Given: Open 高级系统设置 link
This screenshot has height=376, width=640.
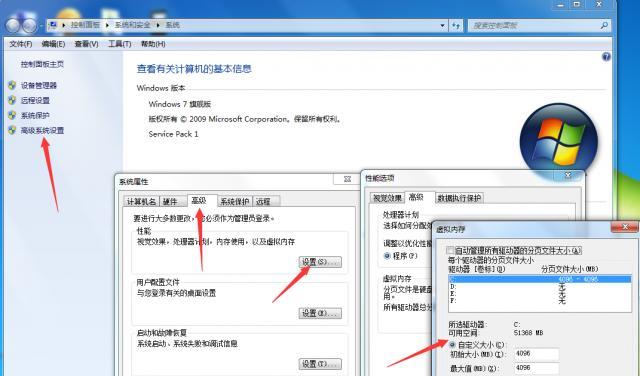Looking at the screenshot, I should [42, 131].
